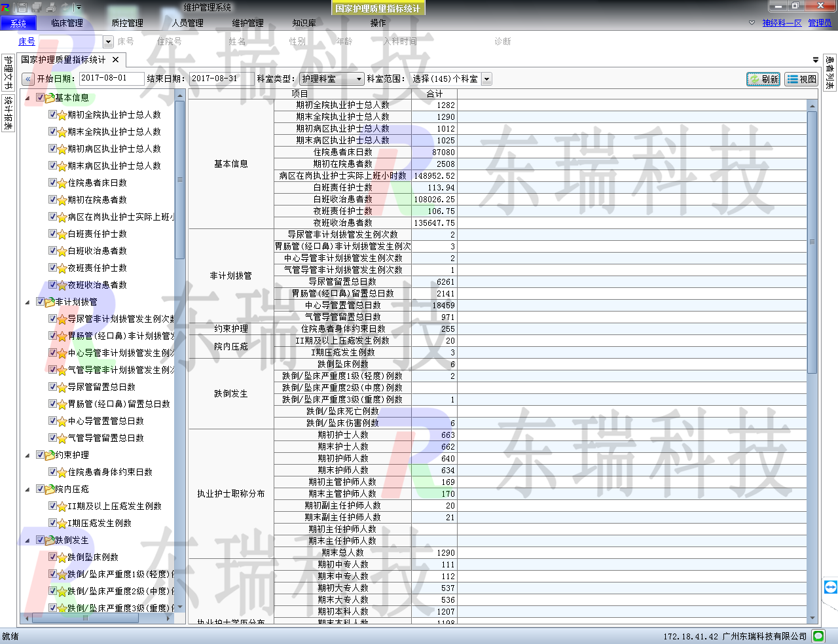Collapse the 院内压疮 tree node
838x644 pixels.
click(x=27, y=490)
